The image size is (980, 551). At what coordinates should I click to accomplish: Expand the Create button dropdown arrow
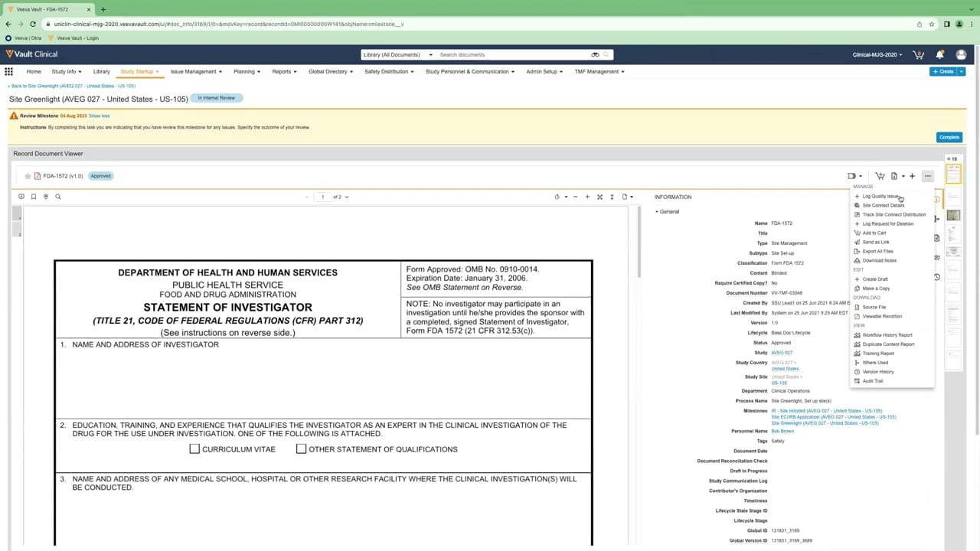click(962, 71)
